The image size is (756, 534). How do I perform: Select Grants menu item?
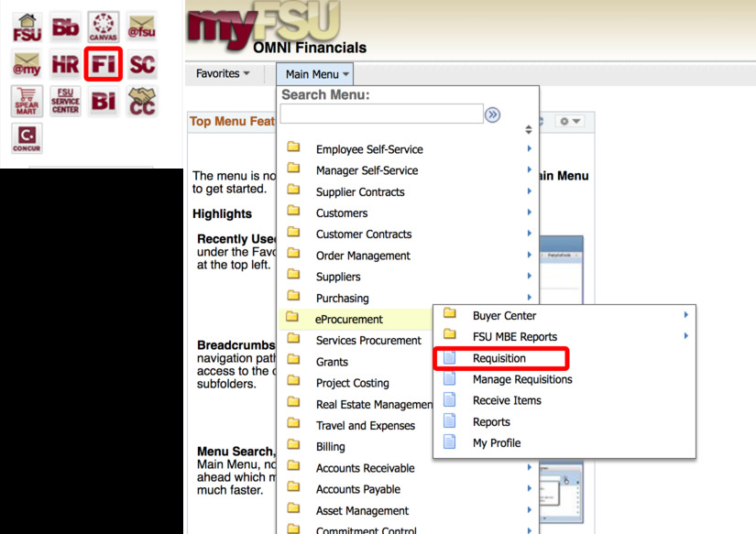click(x=332, y=362)
